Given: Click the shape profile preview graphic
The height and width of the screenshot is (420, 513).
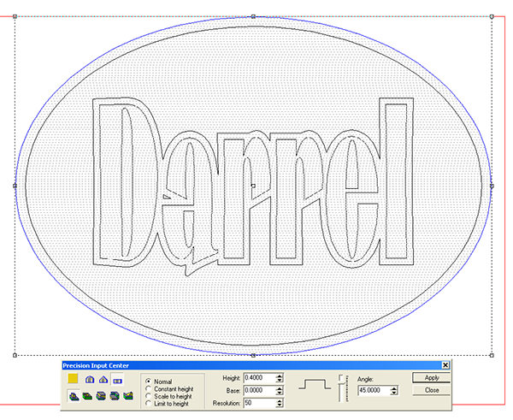Looking at the screenshot, I should coord(315,385).
